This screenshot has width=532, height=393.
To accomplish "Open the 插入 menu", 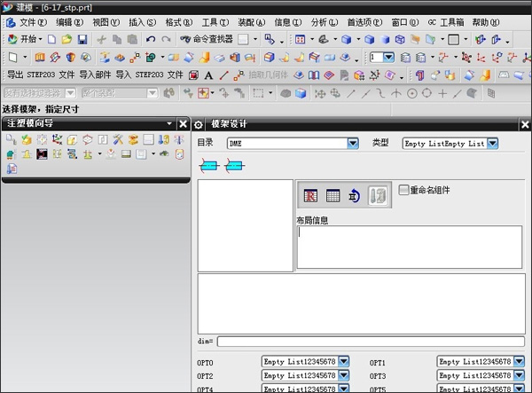I will click(x=142, y=22).
